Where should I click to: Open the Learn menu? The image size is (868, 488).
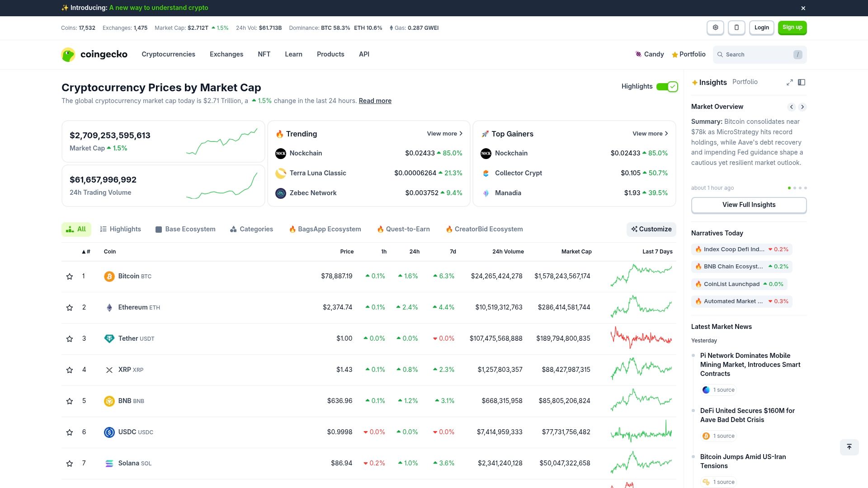293,54
